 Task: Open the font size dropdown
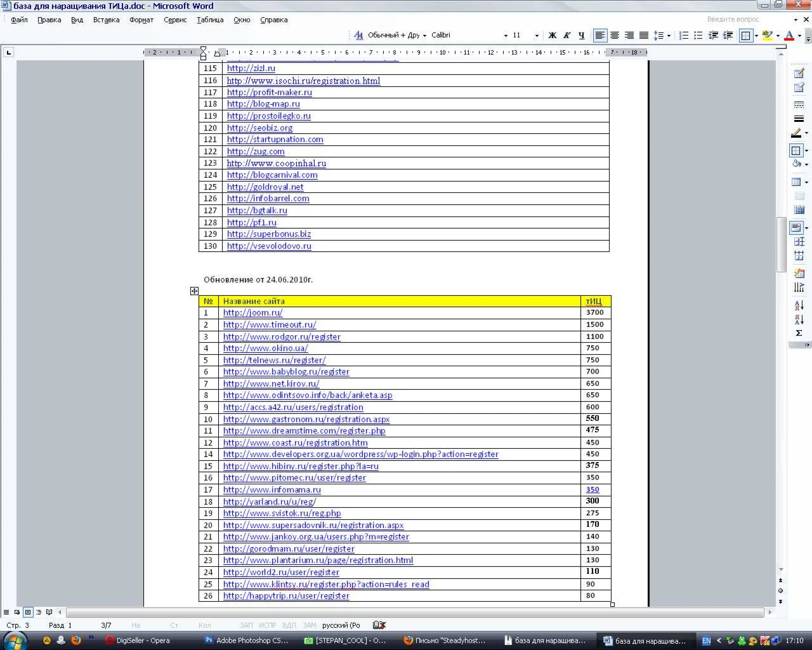(537, 36)
